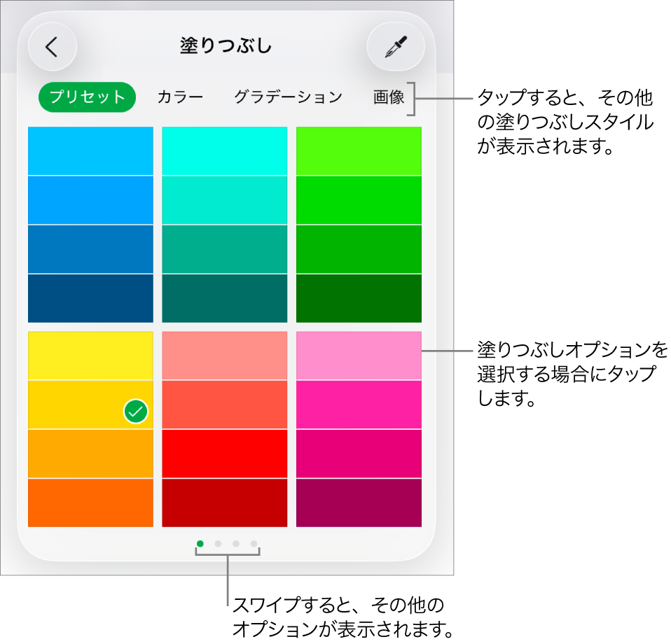Tap the third pagination dot
671x644 pixels.
pyautogui.click(x=235, y=543)
